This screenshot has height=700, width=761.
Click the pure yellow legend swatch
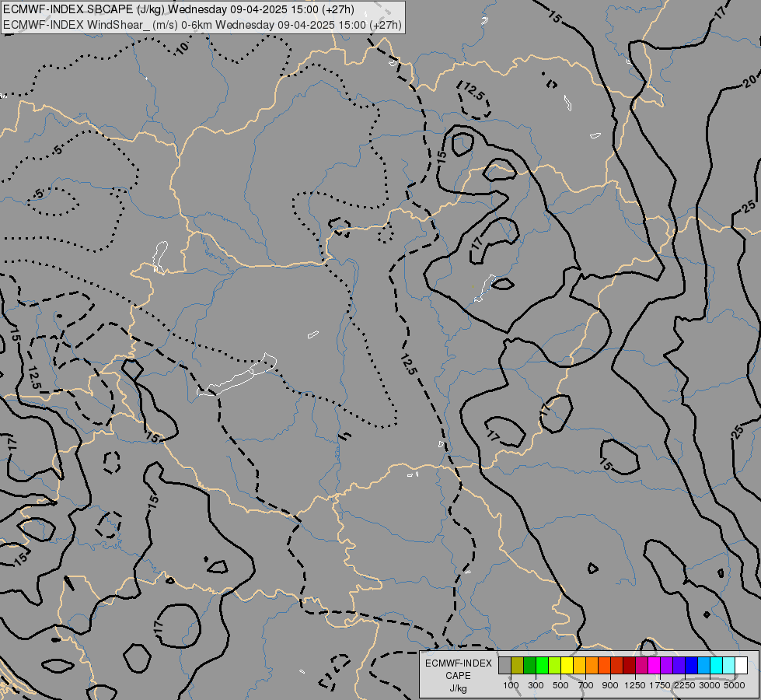click(x=567, y=666)
